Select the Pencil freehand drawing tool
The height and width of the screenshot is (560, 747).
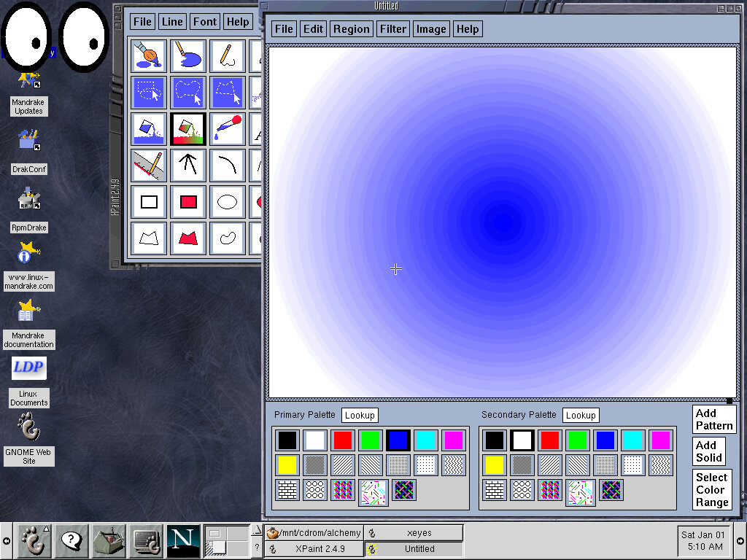click(228, 56)
